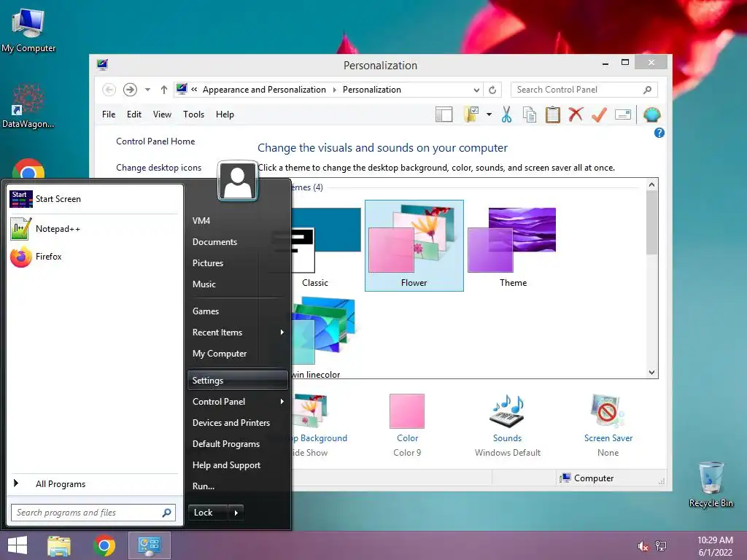This screenshot has height=560, width=747.
Task: Click the search magnifier in Control Panel search
Action: coord(648,90)
